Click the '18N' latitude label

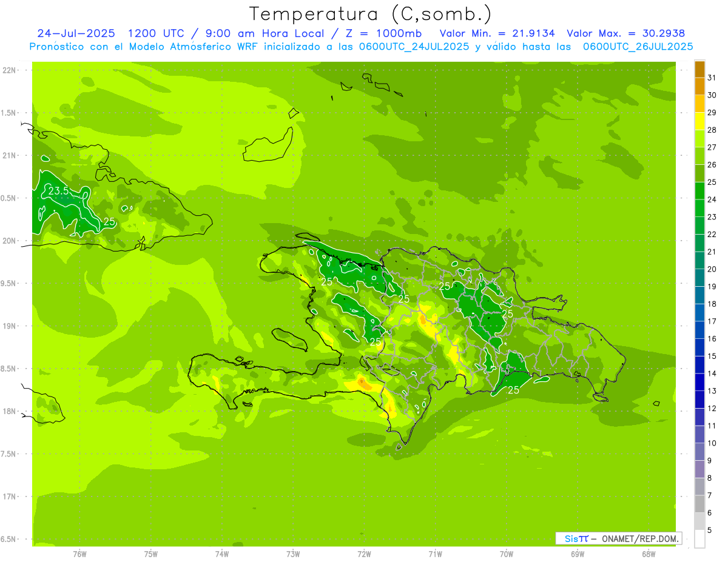coord(9,411)
